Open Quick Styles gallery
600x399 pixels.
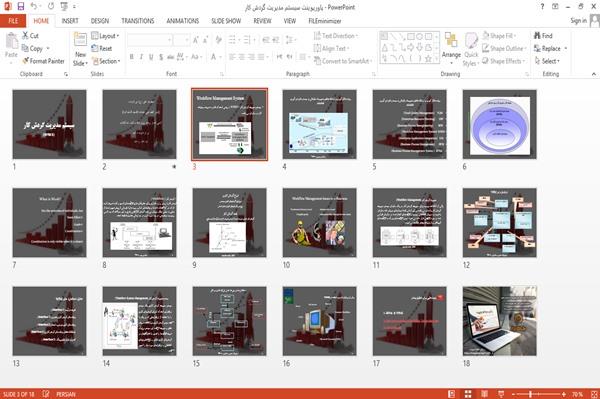pos(471,50)
